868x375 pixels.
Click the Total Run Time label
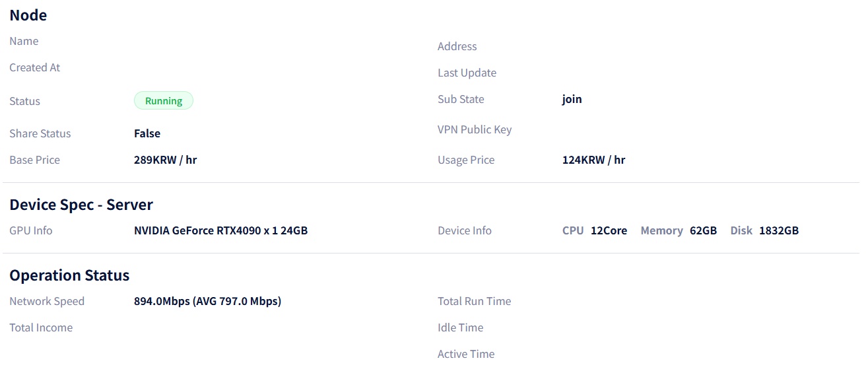(474, 301)
